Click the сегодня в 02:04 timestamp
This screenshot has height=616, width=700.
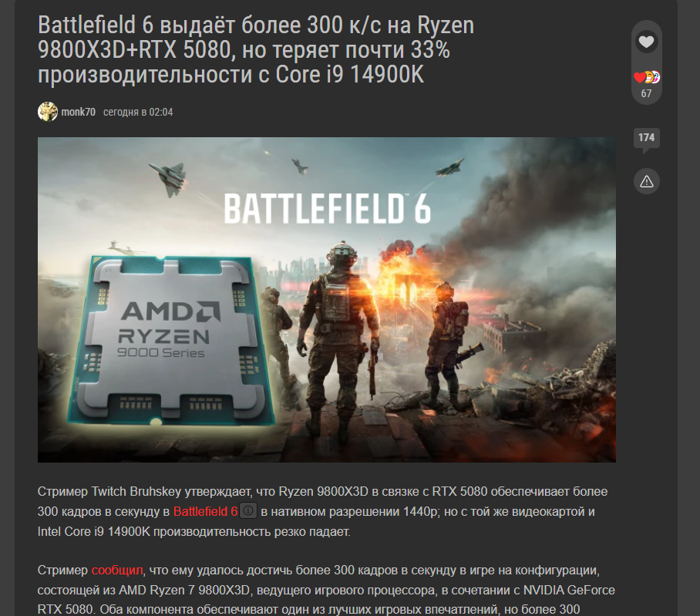coord(138,112)
